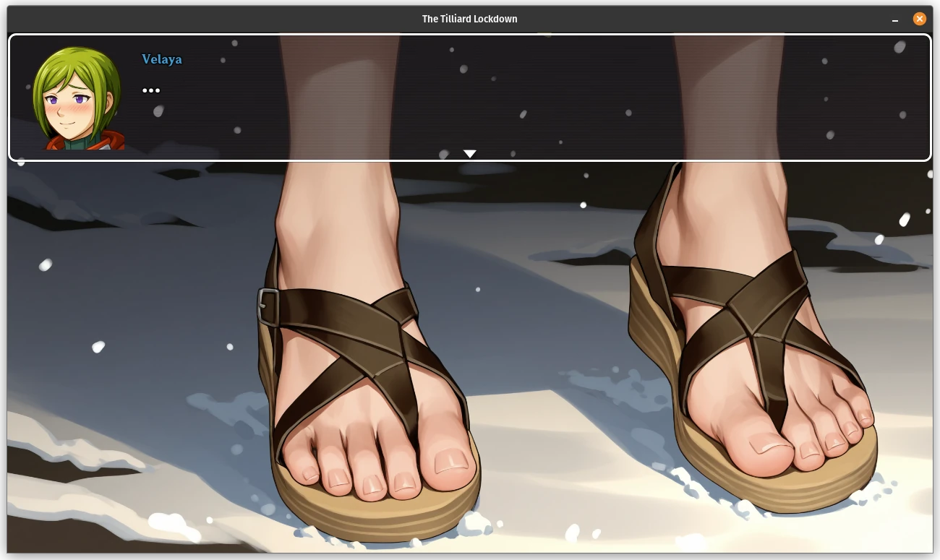
Task: Click the red hood in Velaya's portrait
Action: (x=108, y=141)
